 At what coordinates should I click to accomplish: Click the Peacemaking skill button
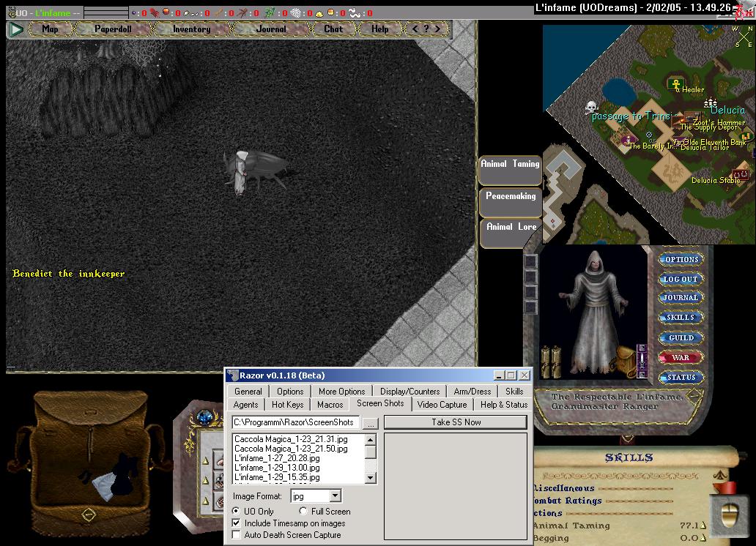point(511,203)
